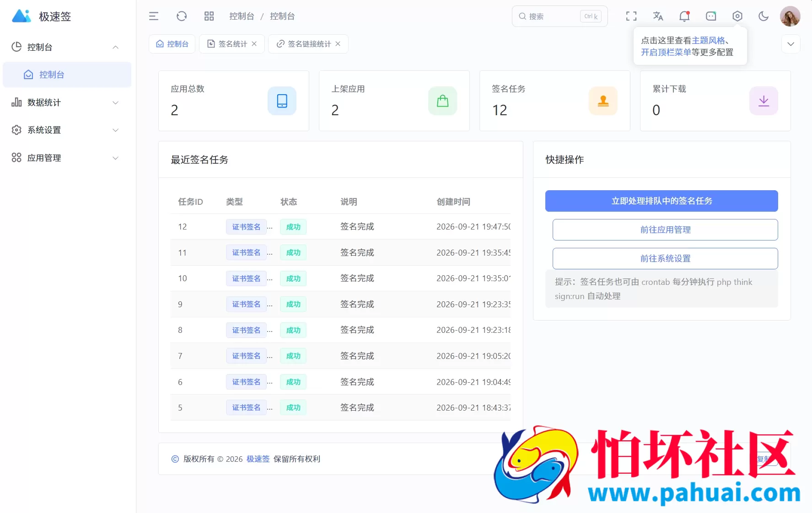812x513 pixels.
Task: Toggle dark mode moon icon
Action: 764,16
